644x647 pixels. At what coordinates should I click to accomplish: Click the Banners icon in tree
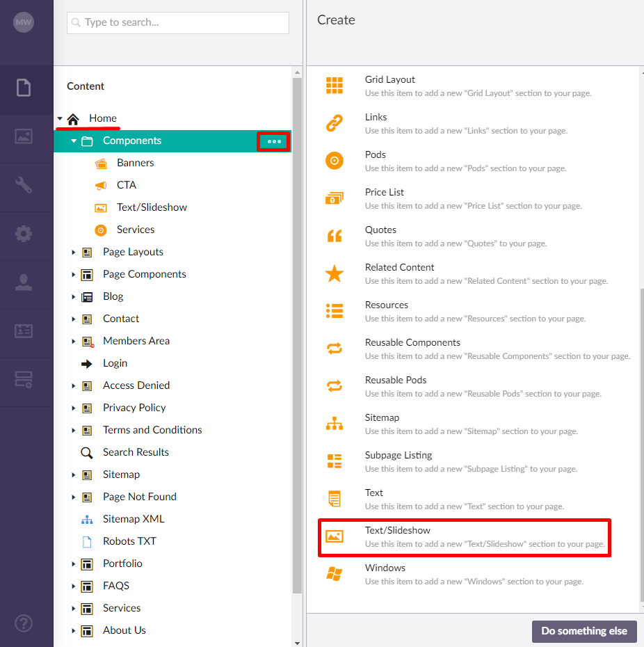(101, 163)
